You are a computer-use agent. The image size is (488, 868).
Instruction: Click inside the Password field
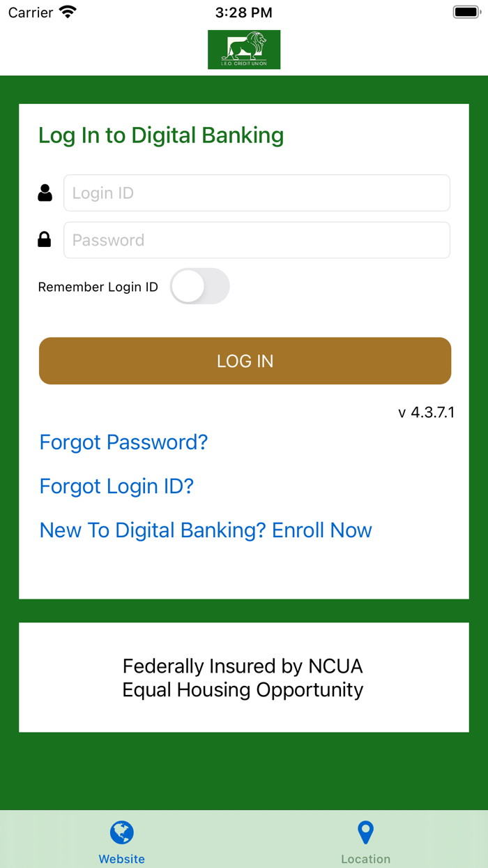(257, 239)
